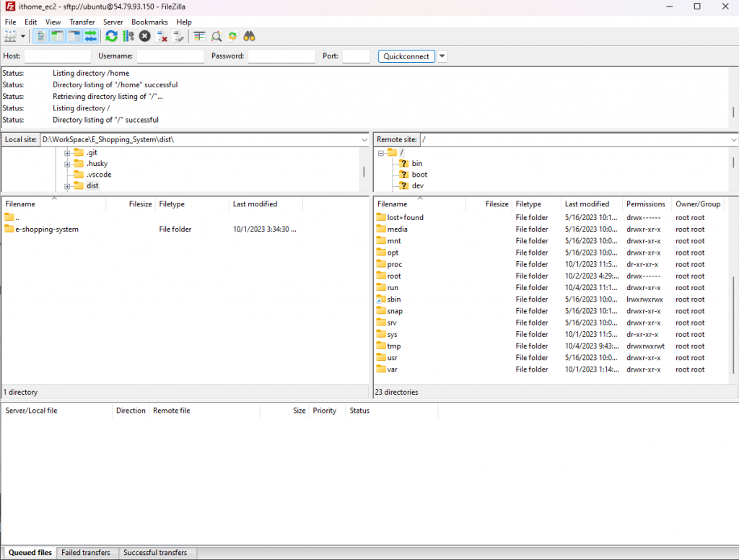Toggle the message log display

pos(41,36)
